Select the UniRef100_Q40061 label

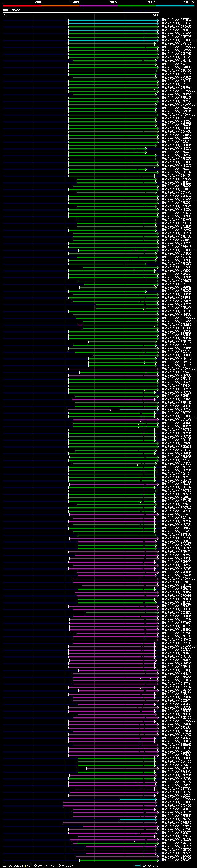176,856
